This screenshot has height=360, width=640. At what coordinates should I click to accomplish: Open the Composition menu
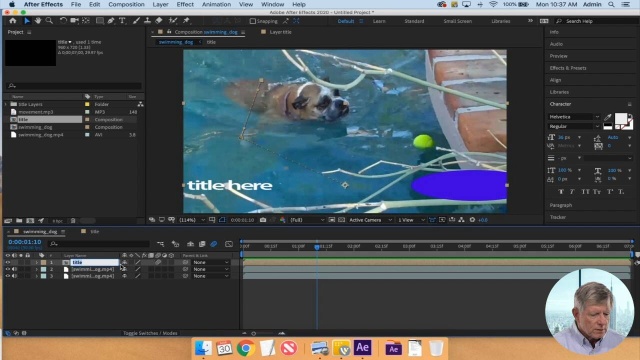click(x=126, y=4)
